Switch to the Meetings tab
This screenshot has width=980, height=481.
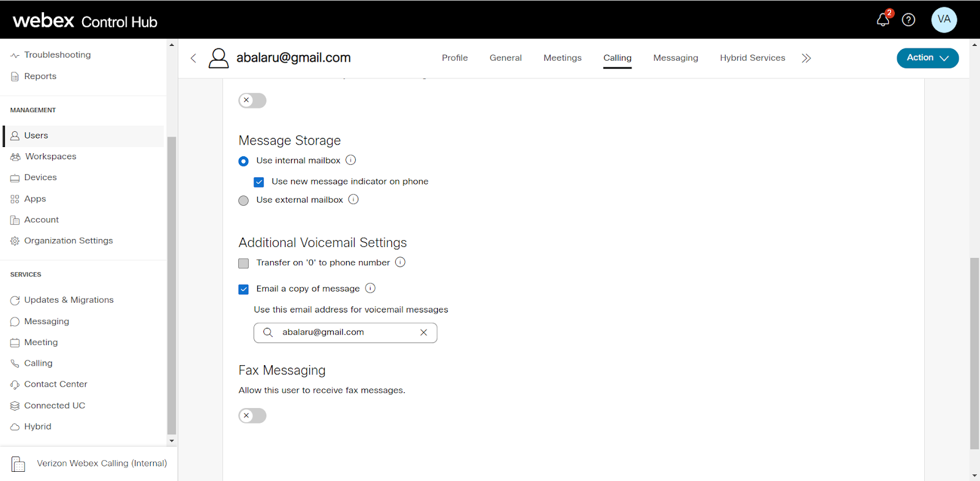tap(562, 58)
